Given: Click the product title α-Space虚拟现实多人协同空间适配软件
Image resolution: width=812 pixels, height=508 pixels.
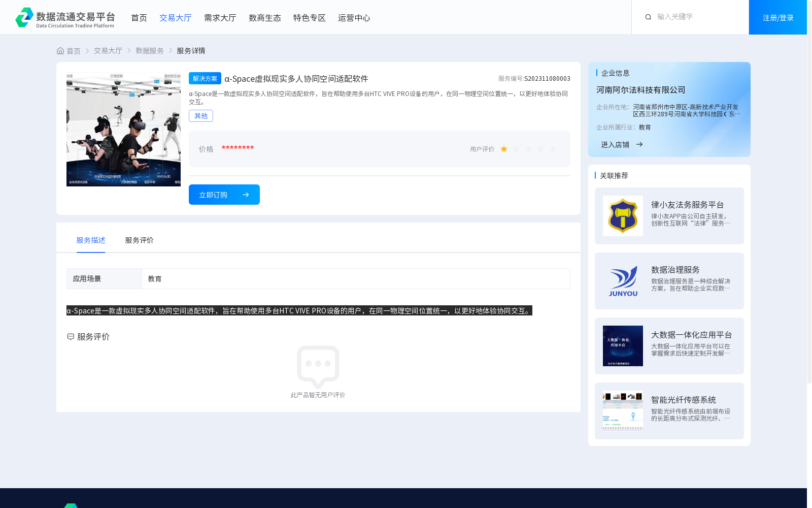Looking at the screenshot, I should 296,79.
